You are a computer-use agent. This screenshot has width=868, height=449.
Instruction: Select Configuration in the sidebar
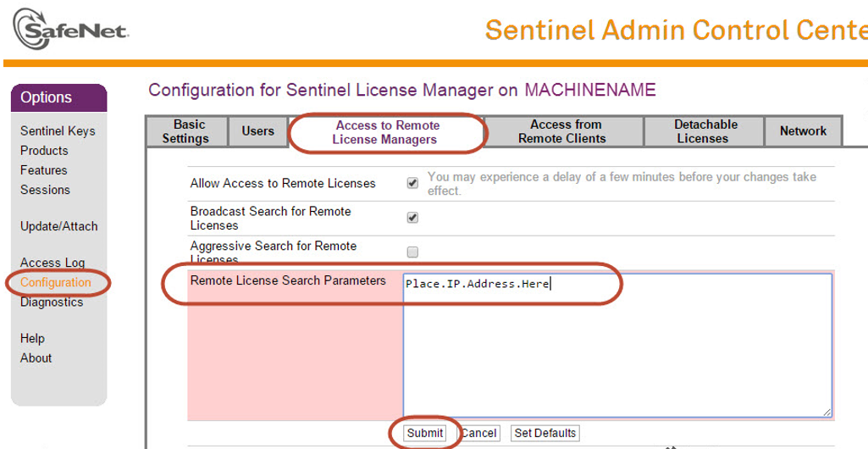click(56, 282)
